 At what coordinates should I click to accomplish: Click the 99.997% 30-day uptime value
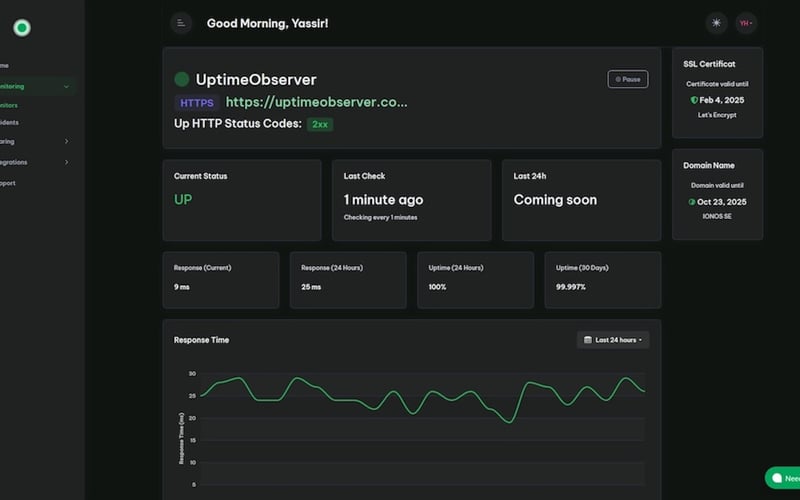(571, 287)
